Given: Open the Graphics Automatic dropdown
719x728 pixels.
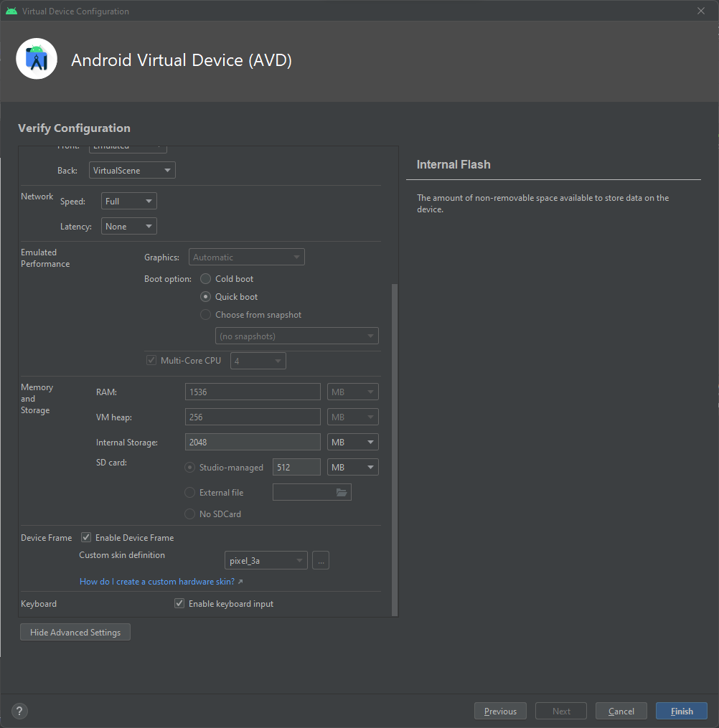Looking at the screenshot, I should pos(247,257).
